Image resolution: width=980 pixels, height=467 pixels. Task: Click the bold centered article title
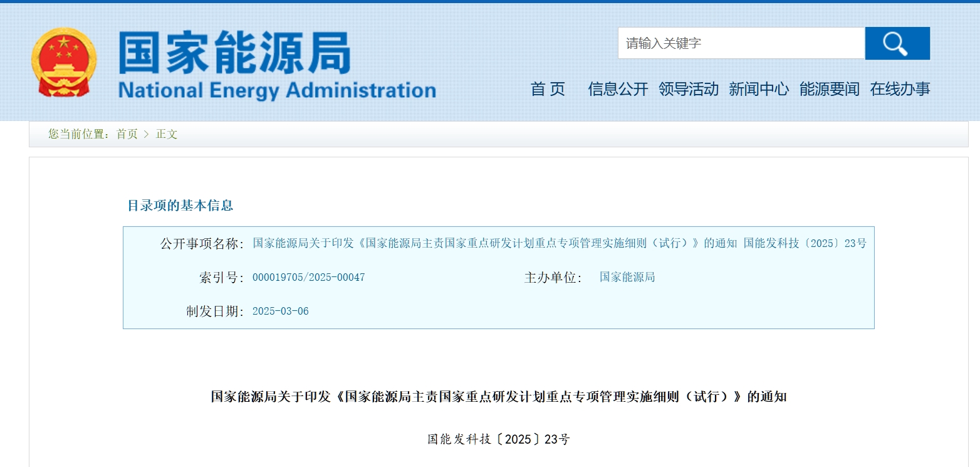(498, 397)
